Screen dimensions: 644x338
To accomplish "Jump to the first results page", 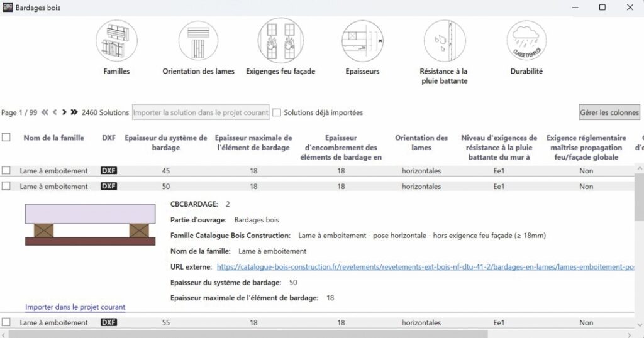I will click(45, 112).
